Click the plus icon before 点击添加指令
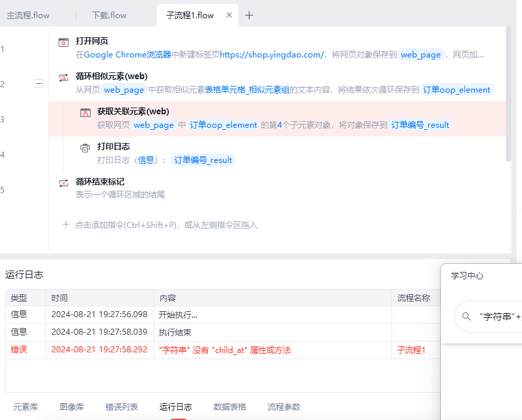This screenshot has width=522, height=420. point(66,225)
